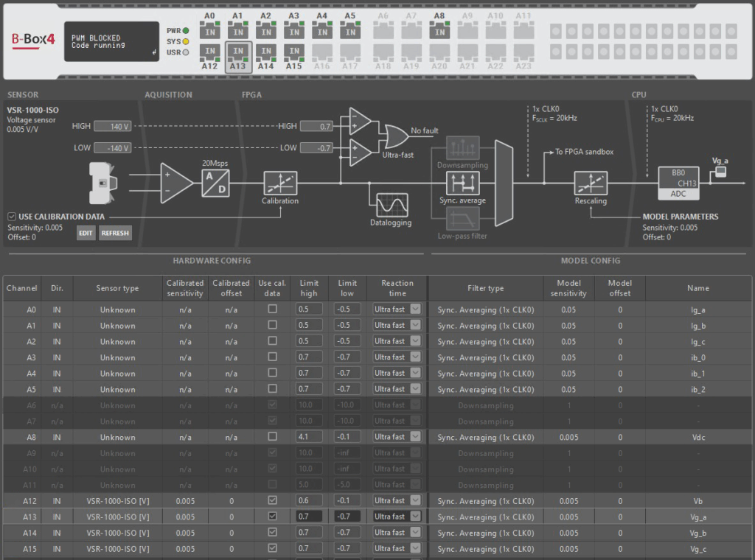Screen dimensions: 755x560
Task: Click the REFRESH calibration button
Action: 115,234
